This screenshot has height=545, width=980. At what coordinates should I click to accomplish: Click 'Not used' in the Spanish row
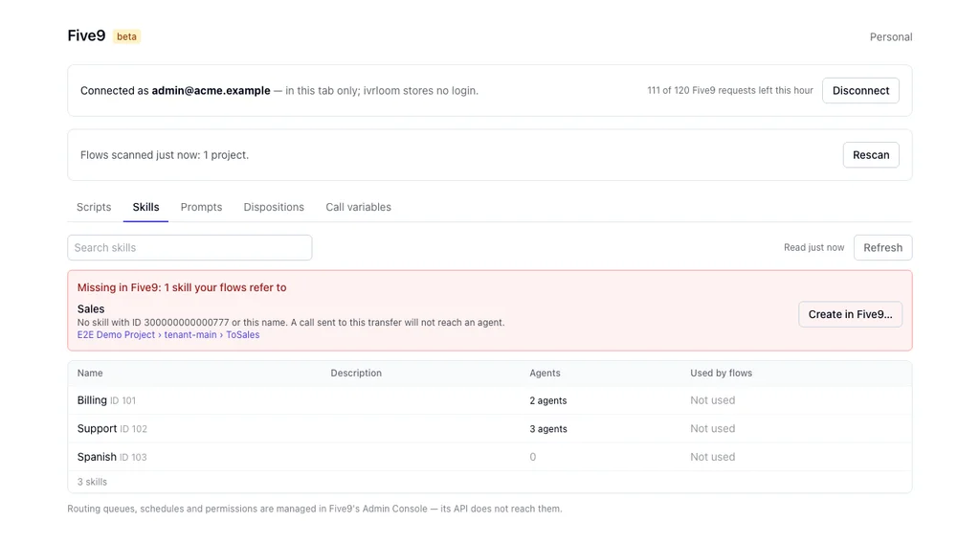(x=712, y=457)
